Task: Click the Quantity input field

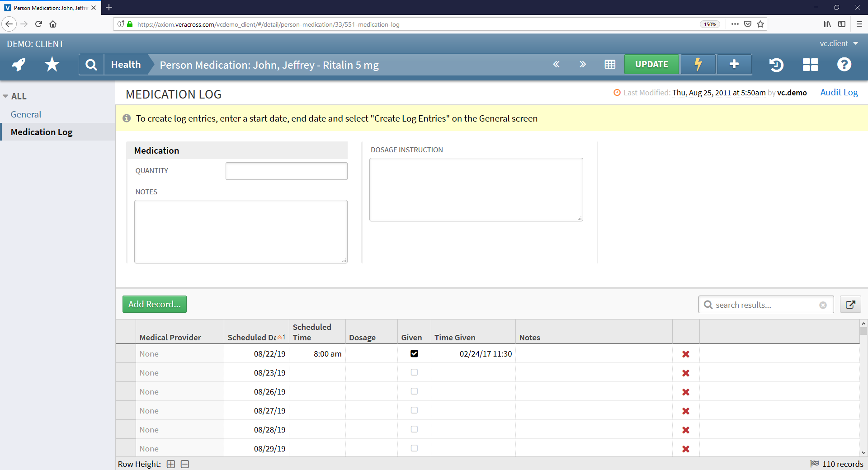Action: point(287,171)
